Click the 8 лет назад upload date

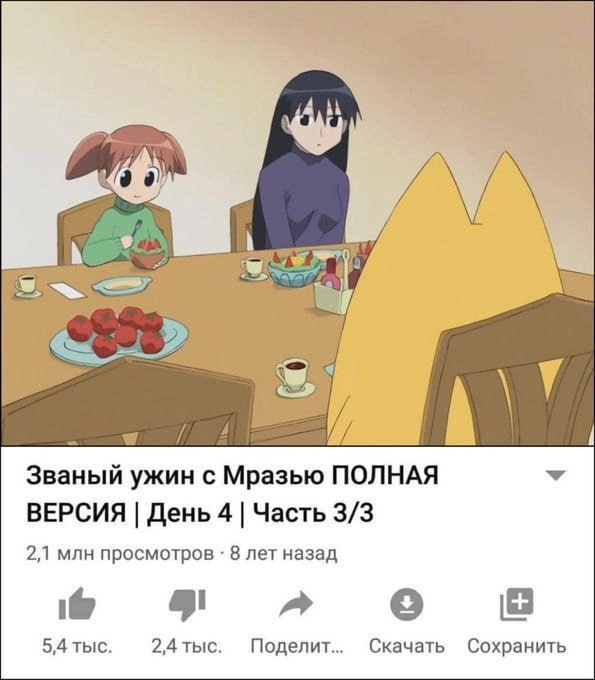pos(283,554)
